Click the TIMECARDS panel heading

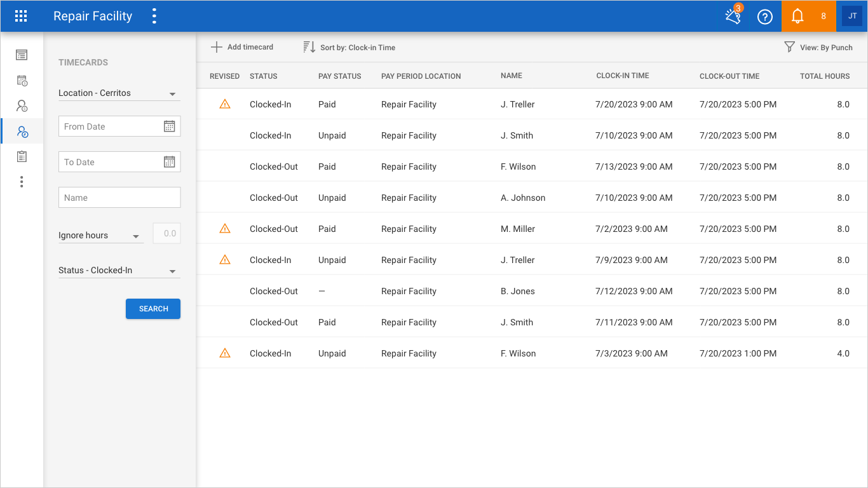[x=83, y=62]
